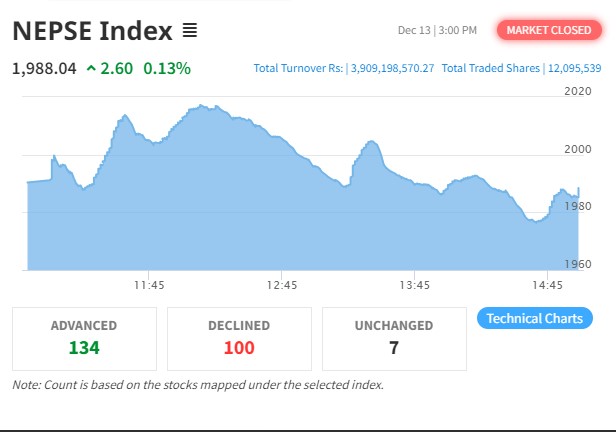Click the MARKET CLOSED badge

548,31
